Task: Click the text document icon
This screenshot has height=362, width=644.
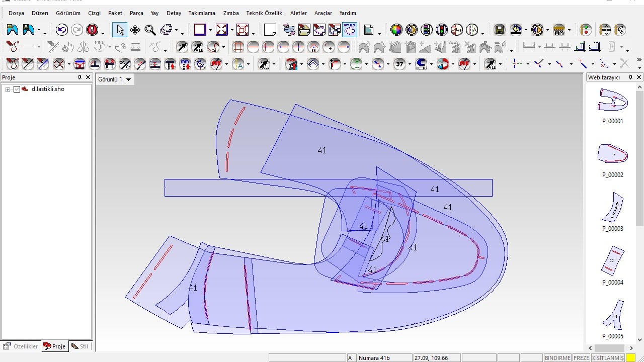Action: (368, 30)
